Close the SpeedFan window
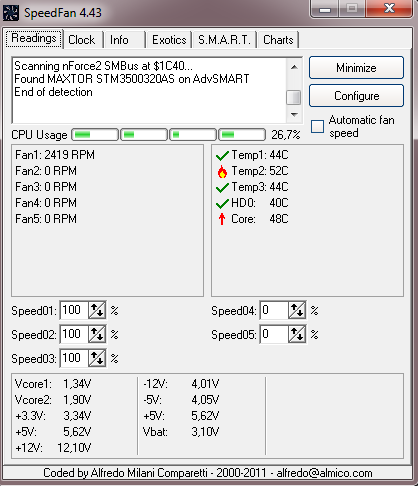The height and width of the screenshot is (486, 418). (x=389, y=8)
